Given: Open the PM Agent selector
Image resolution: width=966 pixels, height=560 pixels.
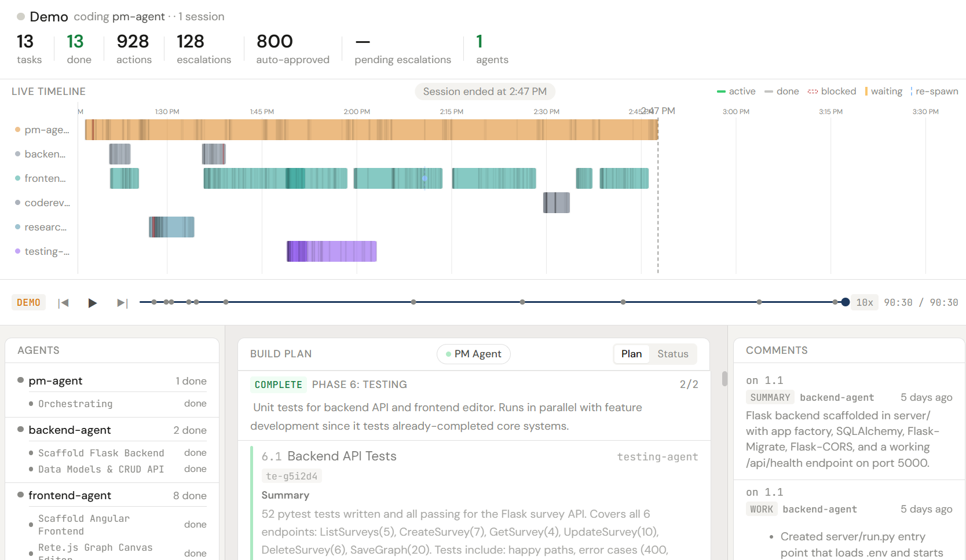Looking at the screenshot, I should tap(473, 354).
